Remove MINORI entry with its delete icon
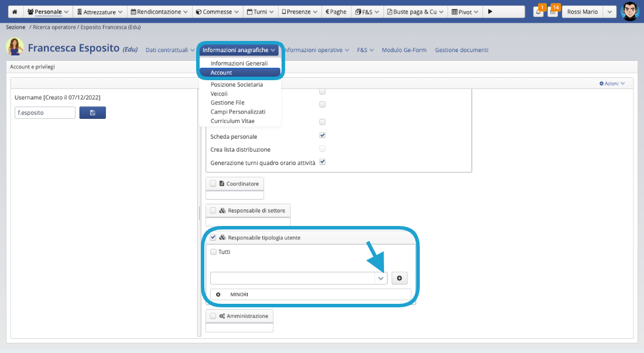Screen dimensions: 644x353 pyautogui.click(x=218, y=294)
